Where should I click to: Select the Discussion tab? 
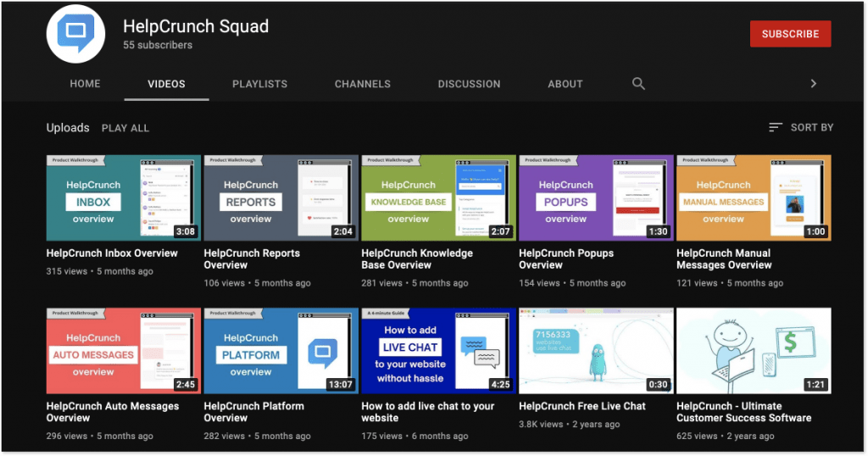point(469,84)
